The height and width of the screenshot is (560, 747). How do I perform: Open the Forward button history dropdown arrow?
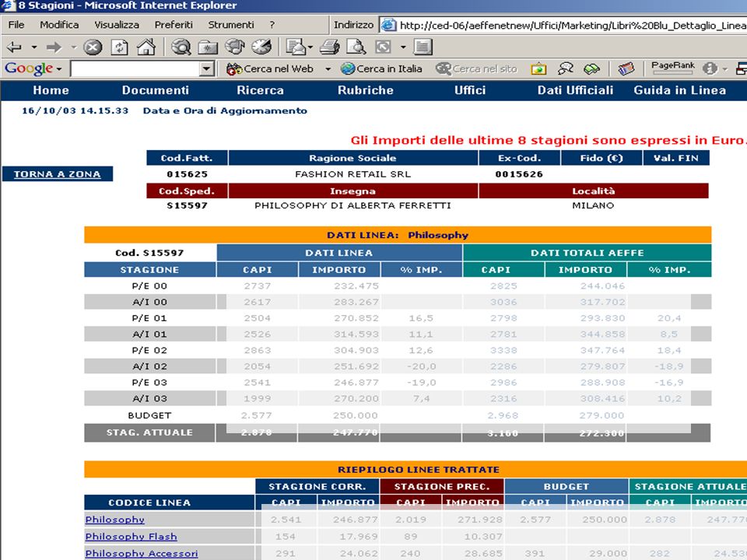tap(73, 47)
